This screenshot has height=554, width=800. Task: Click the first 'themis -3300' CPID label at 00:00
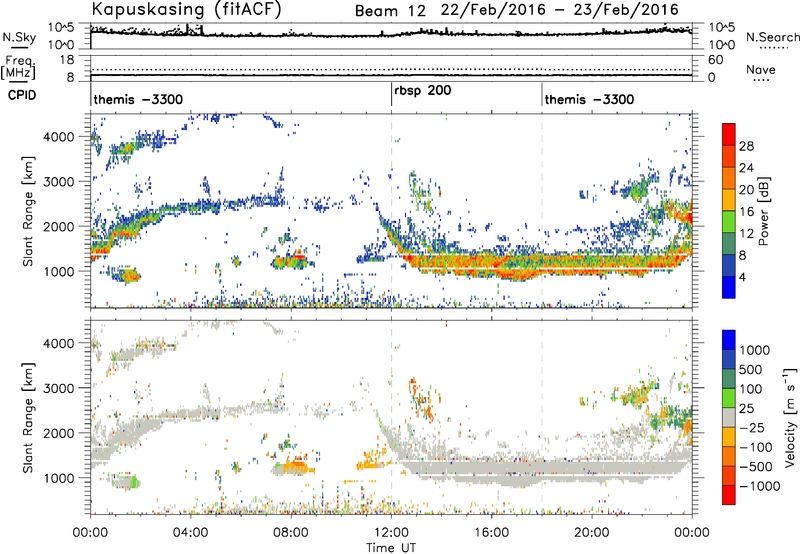click(x=138, y=99)
